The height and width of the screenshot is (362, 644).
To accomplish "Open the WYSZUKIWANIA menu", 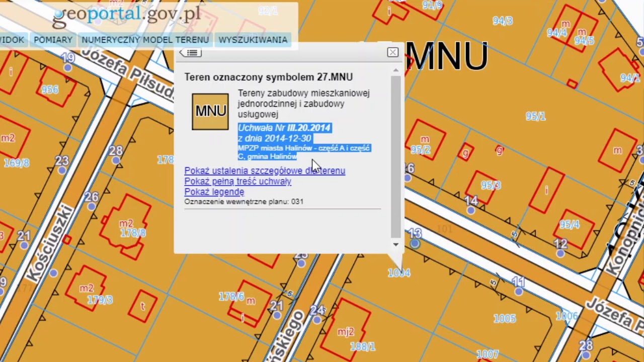I will pos(253,40).
